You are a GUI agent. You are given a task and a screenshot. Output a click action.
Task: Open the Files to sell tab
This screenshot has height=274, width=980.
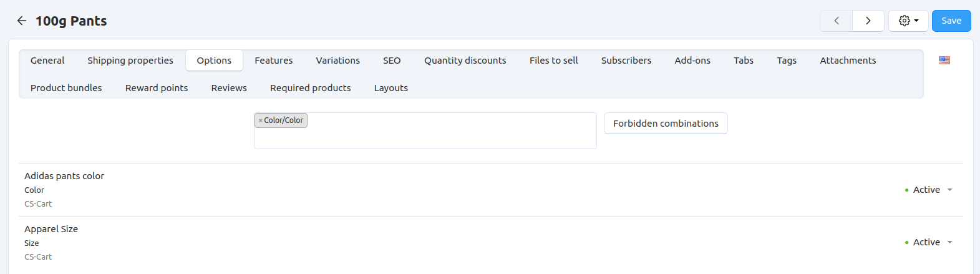click(x=553, y=61)
